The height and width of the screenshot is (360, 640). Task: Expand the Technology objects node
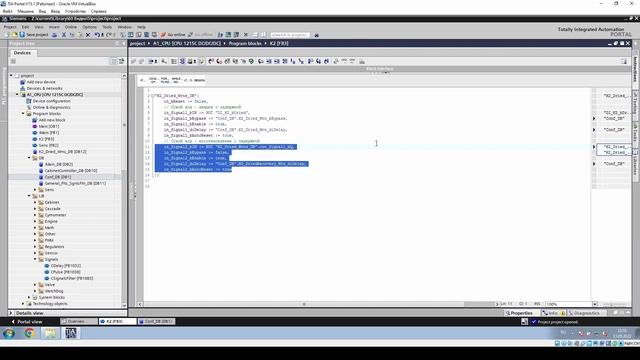click(x=23, y=304)
